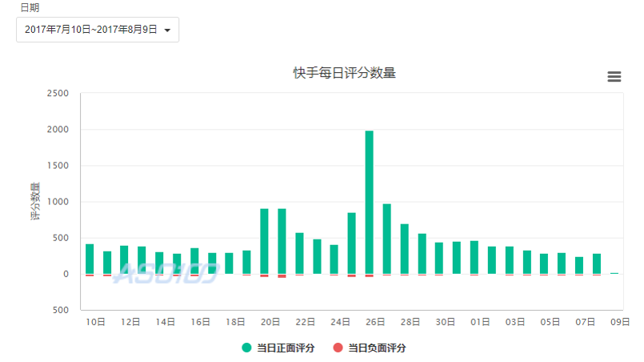
Task: Click the x-axis label 03日
Action: (515, 322)
